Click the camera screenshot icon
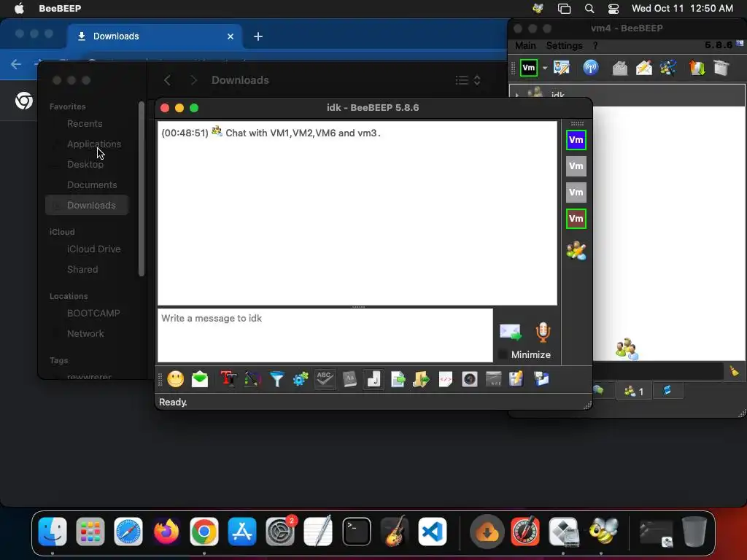747x560 pixels. 469,379
